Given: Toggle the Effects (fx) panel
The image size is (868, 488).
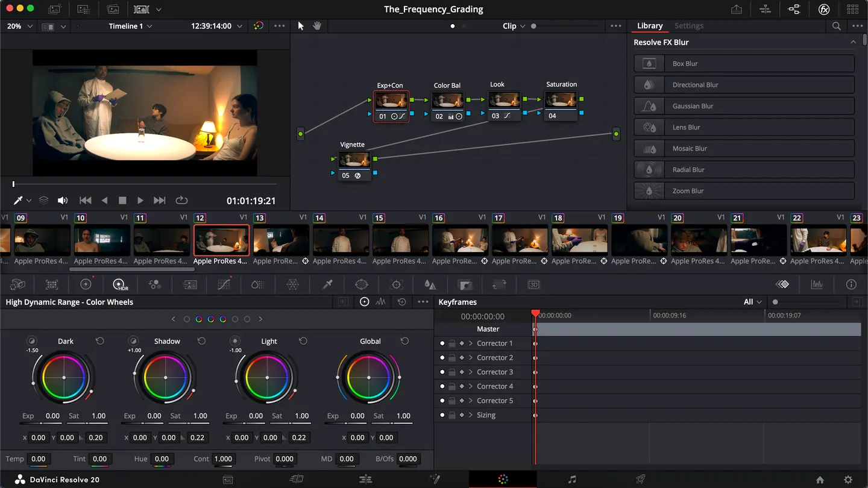Looking at the screenshot, I should pos(824,9).
